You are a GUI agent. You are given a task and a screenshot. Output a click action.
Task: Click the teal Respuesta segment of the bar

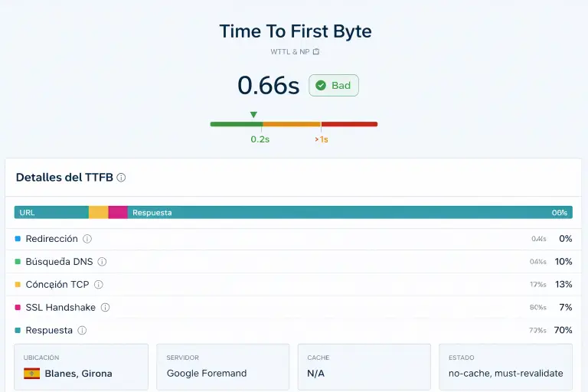(345, 212)
